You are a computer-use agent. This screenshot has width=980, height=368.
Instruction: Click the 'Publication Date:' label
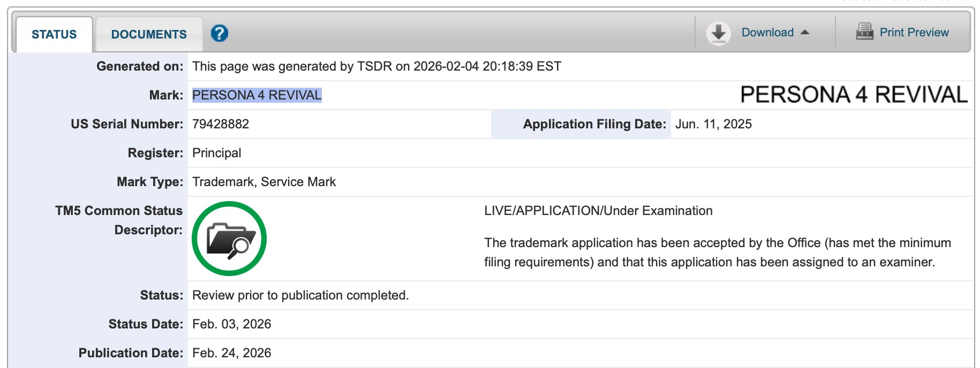131,353
